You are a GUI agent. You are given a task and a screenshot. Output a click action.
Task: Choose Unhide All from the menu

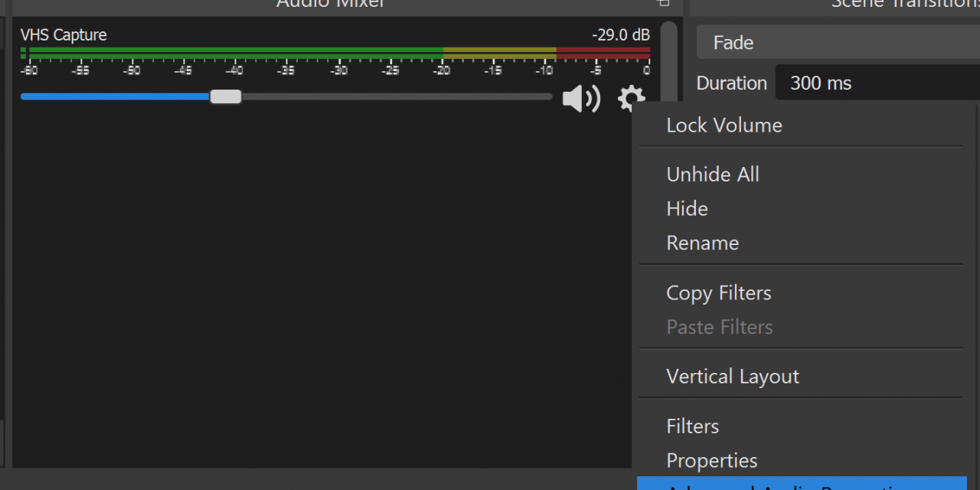713,175
